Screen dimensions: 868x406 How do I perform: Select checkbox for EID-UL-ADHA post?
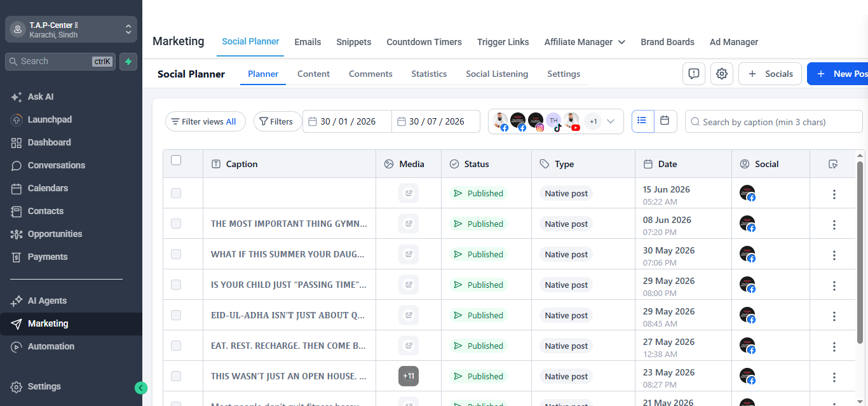point(176,315)
